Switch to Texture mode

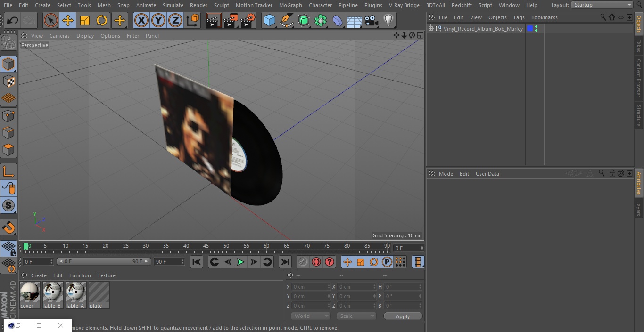point(8,81)
